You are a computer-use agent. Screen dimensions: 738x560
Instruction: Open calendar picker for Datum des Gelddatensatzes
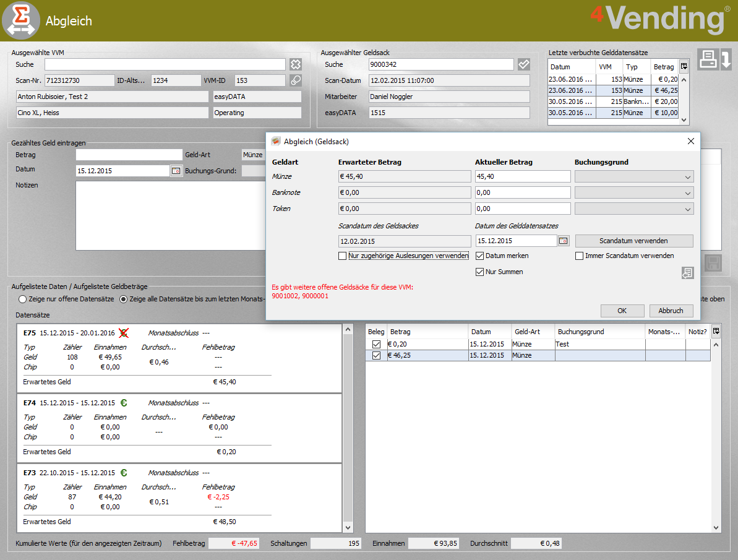point(564,241)
